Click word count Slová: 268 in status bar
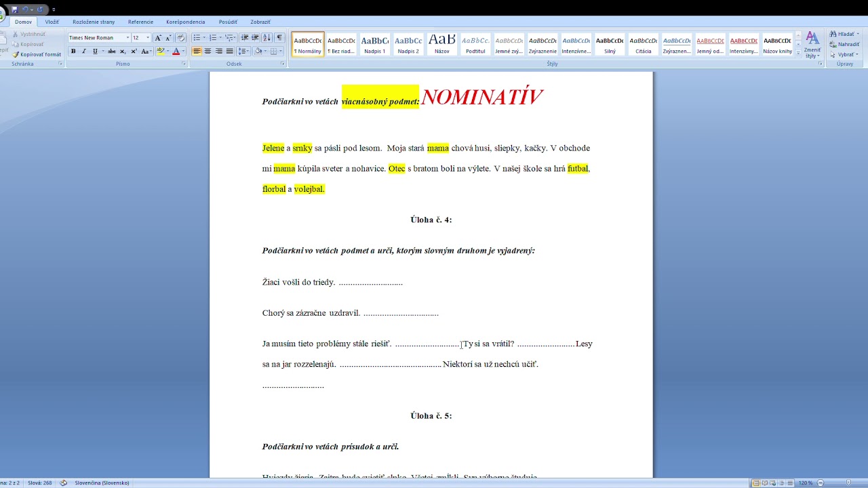Image resolution: width=868 pixels, height=488 pixels. coord(39,483)
